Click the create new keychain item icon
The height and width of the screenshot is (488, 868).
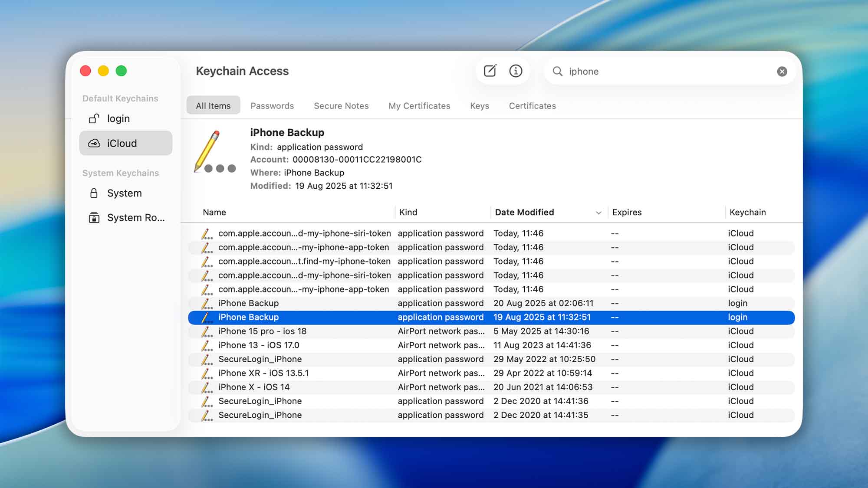[490, 71]
